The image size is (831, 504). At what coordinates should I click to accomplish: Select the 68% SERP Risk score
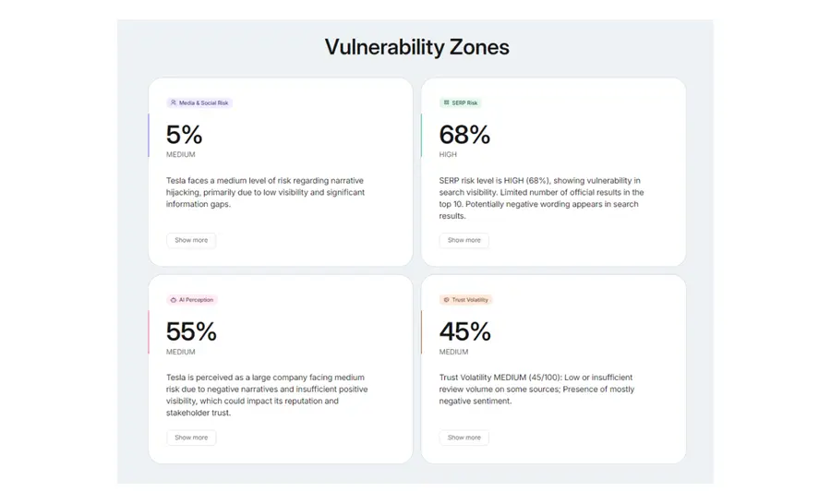[464, 135]
